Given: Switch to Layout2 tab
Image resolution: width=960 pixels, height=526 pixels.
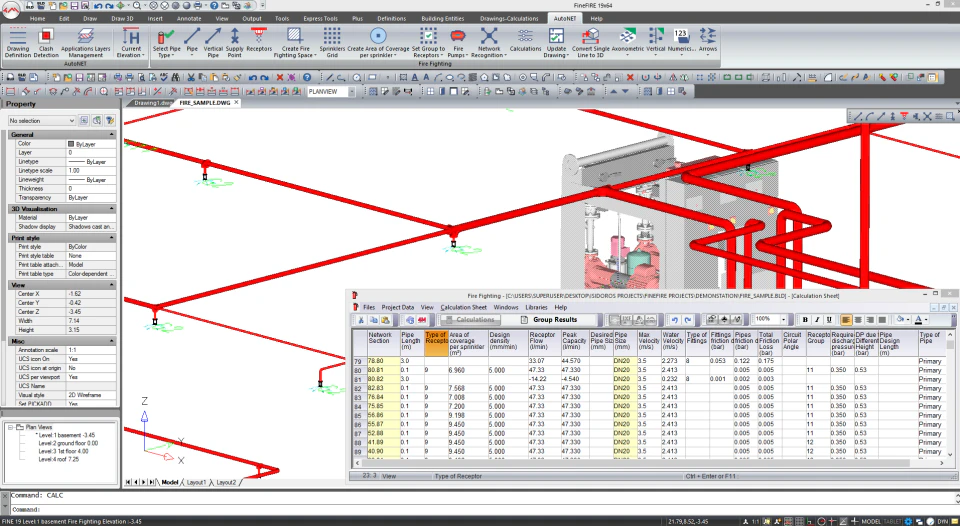Looking at the screenshot, I should [x=225, y=483].
